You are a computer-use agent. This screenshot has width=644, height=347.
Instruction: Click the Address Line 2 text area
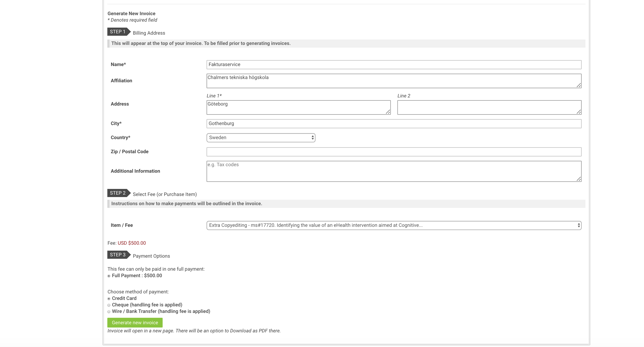489,107
